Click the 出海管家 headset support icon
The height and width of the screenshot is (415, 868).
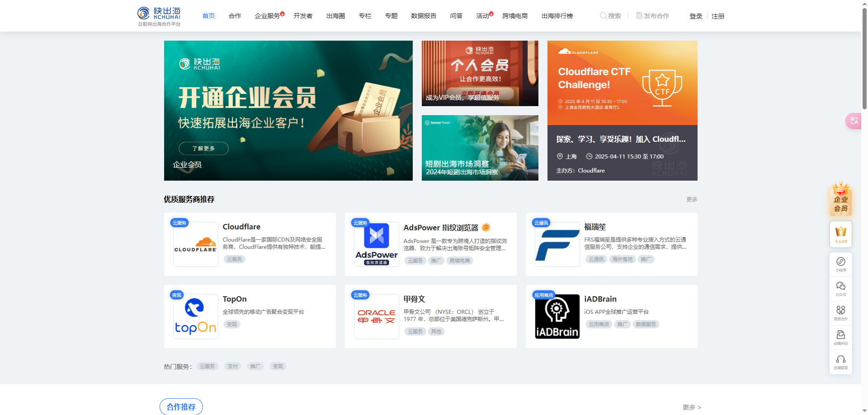pos(840,361)
